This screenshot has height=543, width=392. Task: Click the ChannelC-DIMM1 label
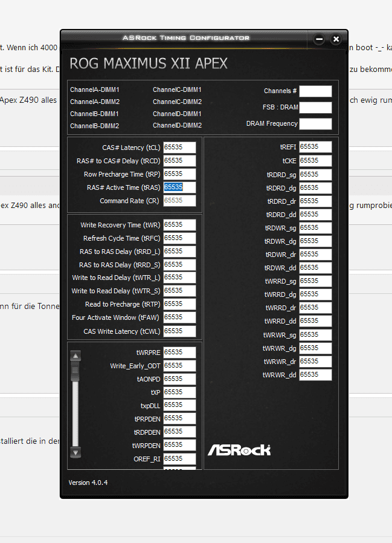177,89
